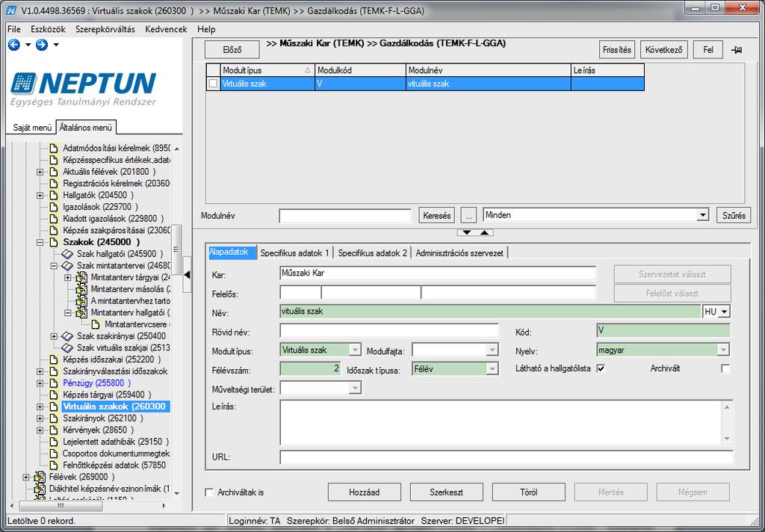Toggle the Archivált checkbox

(725, 368)
